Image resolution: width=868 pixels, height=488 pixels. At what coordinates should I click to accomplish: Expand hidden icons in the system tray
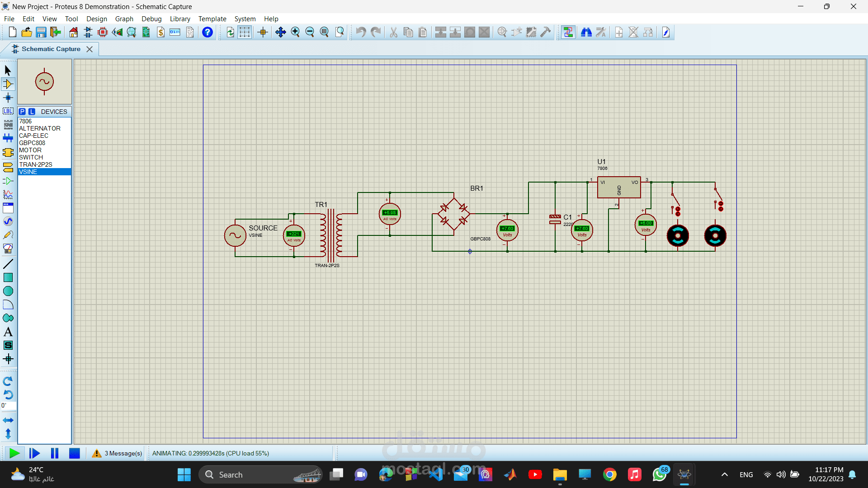pyautogui.click(x=724, y=474)
